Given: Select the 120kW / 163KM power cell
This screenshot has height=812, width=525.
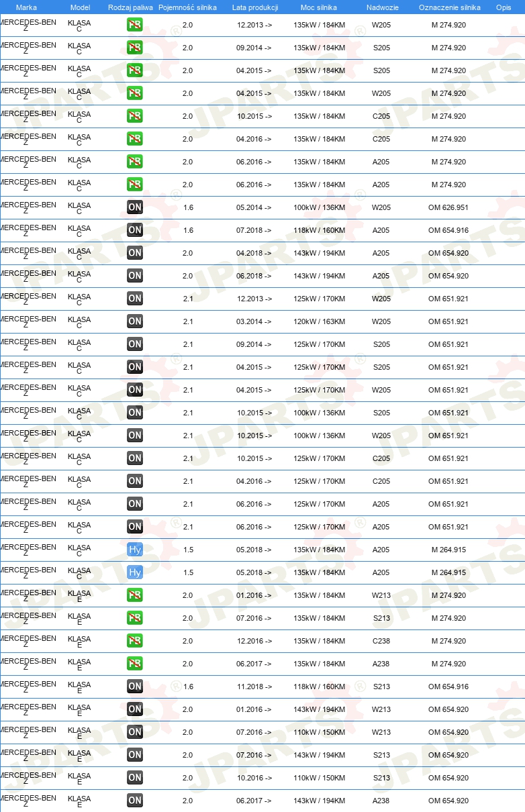Looking at the screenshot, I should pyautogui.click(x=320, y=322).
